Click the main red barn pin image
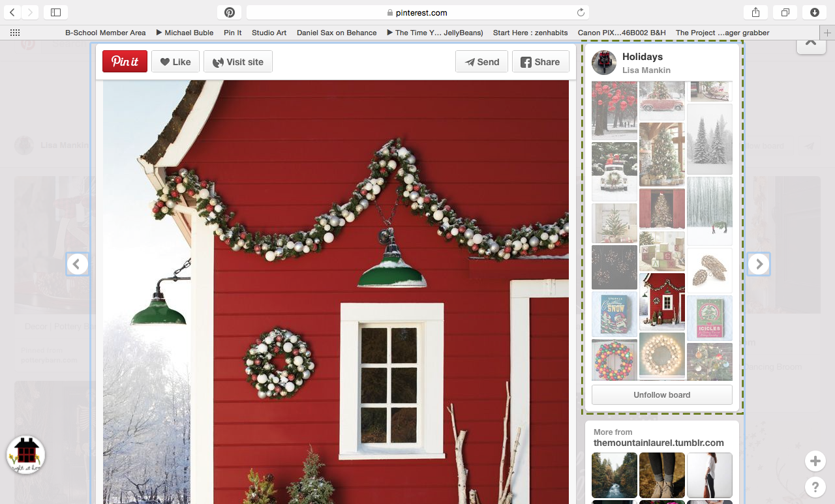 click(336, 292)
